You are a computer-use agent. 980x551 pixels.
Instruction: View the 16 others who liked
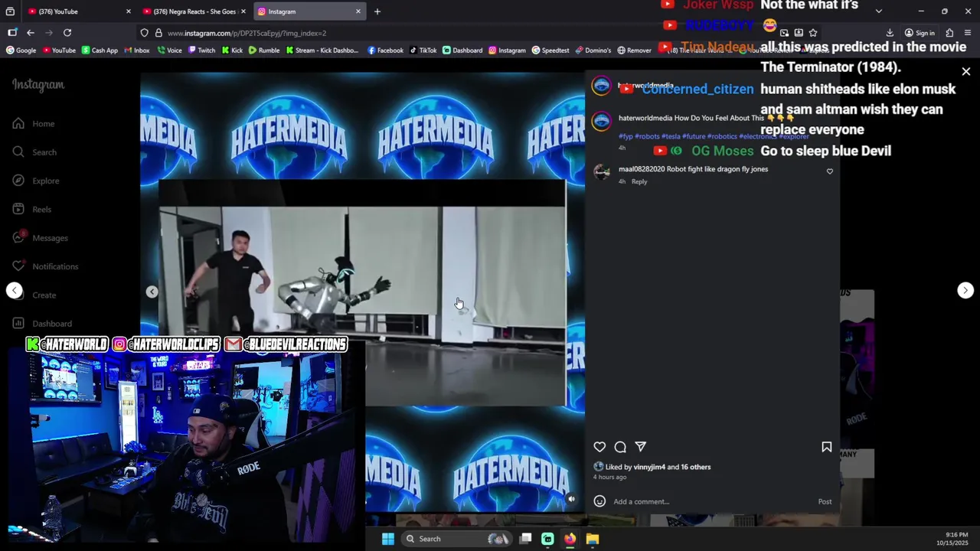(696, 467)
